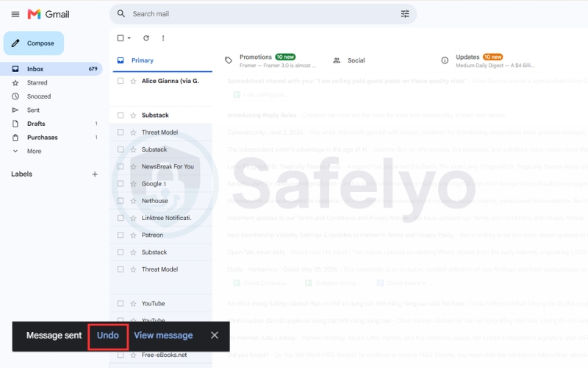Screen dimensions: 588x368
Task: Star the Google email
Action: point(133,184)
